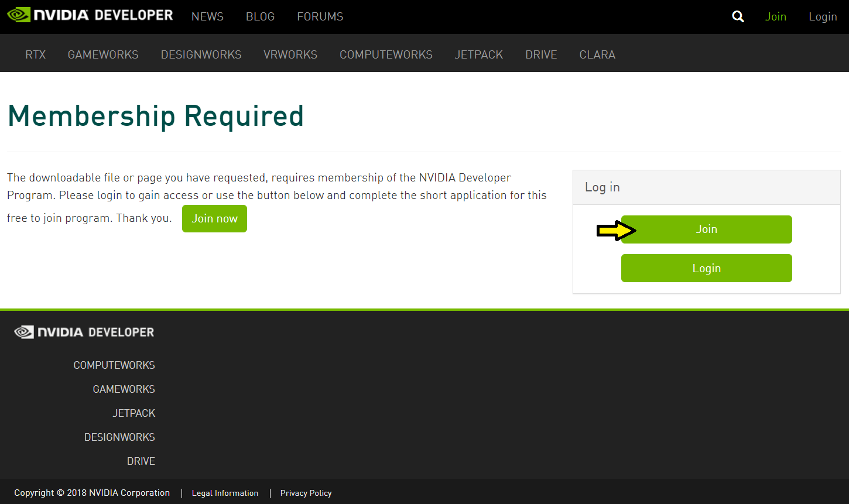The image size is (849, 504).
Task: Click the Log in panel title
Action: 602,187
